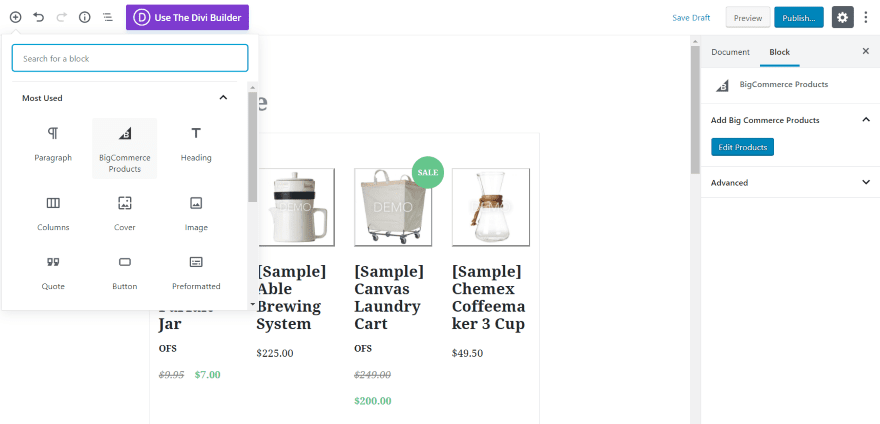Switch to the Document tab

730,51
